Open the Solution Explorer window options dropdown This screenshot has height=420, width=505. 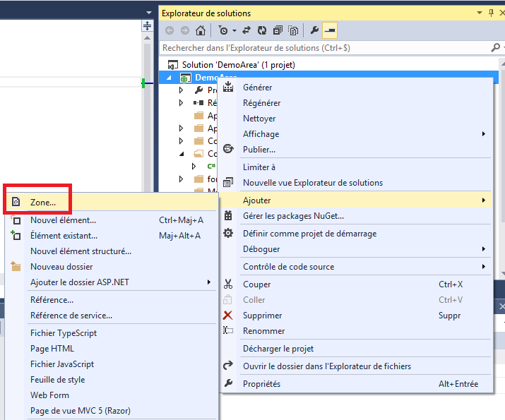pyautogui.click(x=480, y=13)
